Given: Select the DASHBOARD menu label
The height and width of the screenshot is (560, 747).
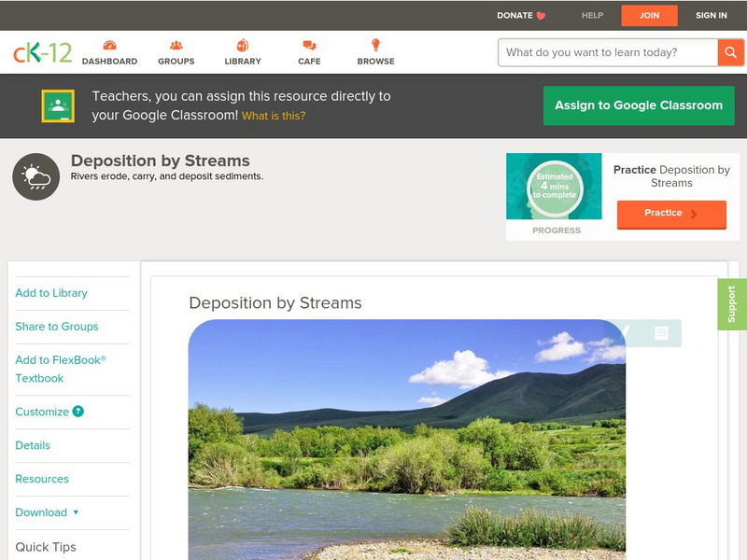Looking at the screenshot, I should pyautogui.click(x=109, y=62).
